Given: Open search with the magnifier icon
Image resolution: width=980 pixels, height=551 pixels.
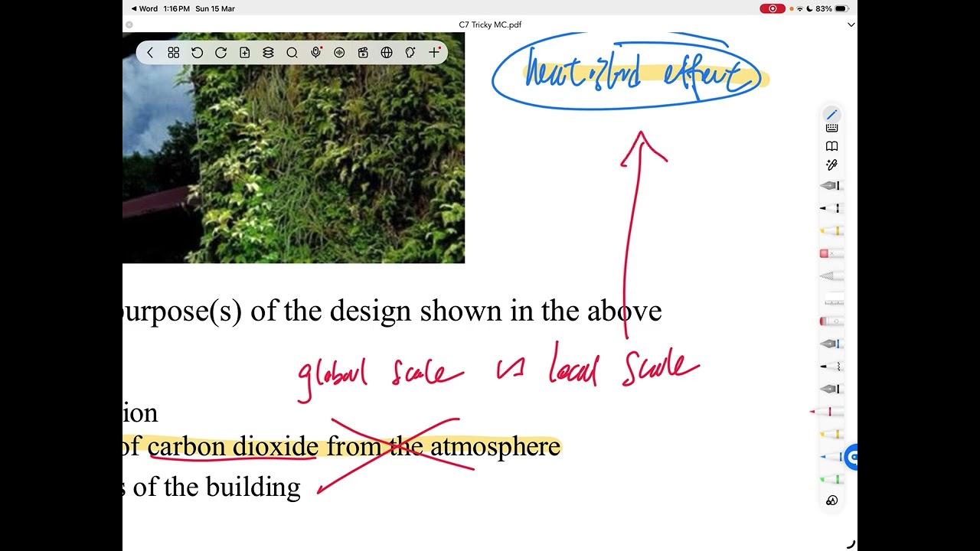Looking at the screenshot, I should point(292,53).
